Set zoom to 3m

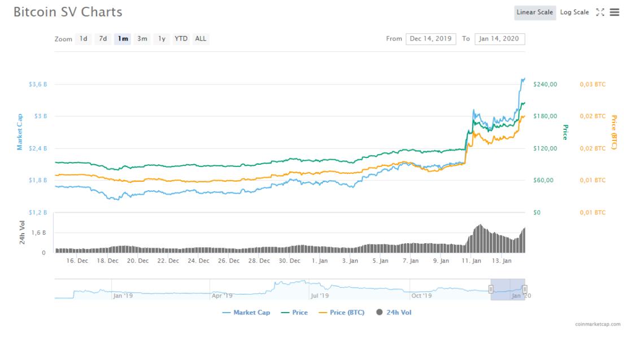pyautogui.click(x=142, y=39)
